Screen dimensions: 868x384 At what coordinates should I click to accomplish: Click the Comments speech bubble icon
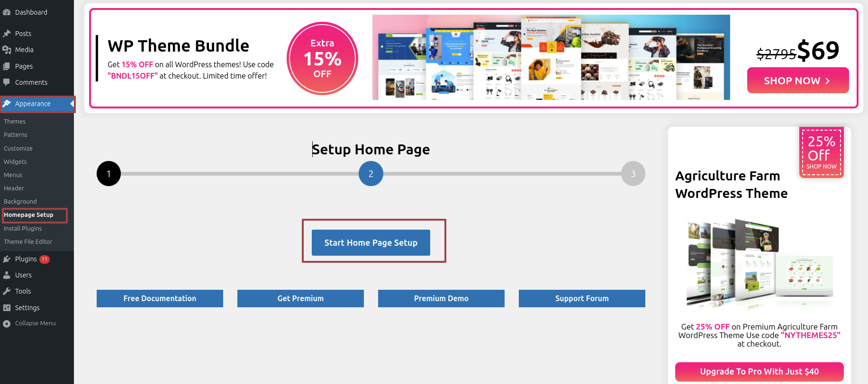pos(7,82)
